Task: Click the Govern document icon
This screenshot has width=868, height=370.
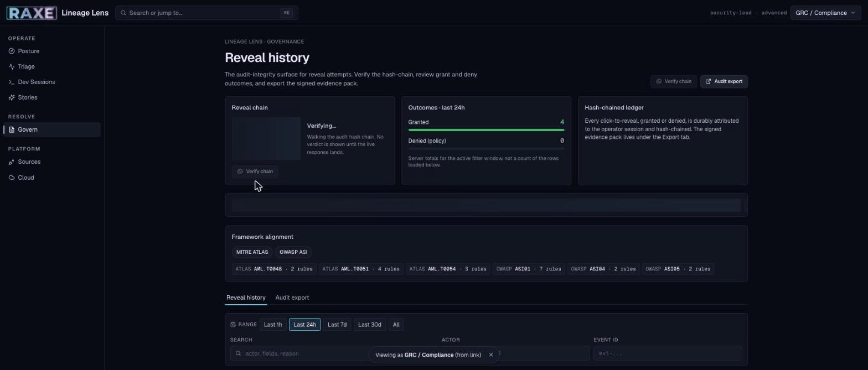Action: click(x=12, y=129)
